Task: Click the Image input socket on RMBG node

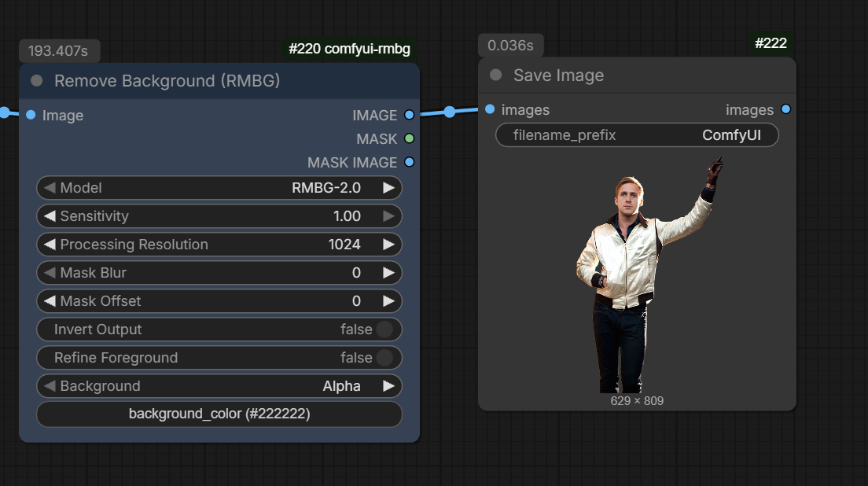Action: coord(31,115)
